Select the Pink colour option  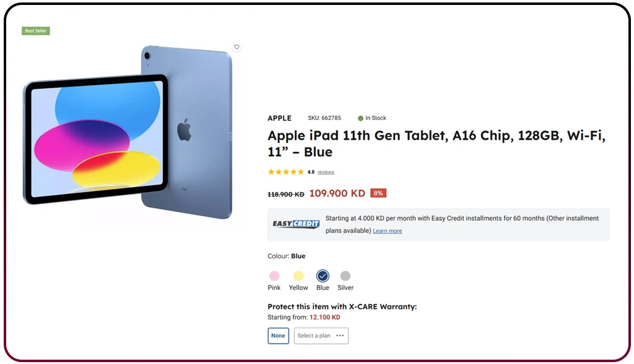pos(274,276)
